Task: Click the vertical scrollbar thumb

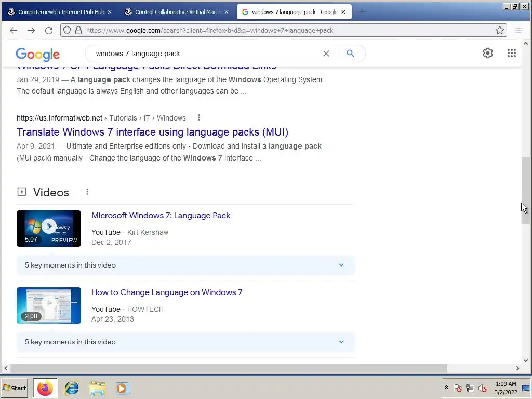Action: click(526, 190)
